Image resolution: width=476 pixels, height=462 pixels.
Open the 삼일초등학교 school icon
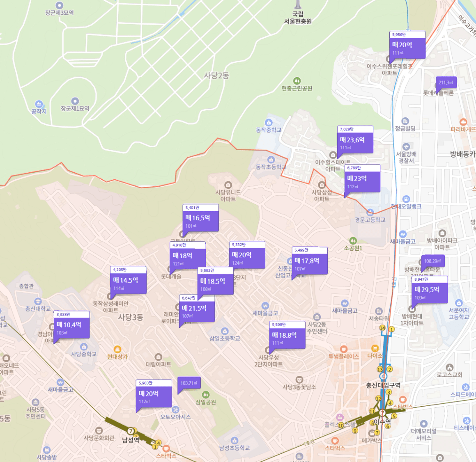pyautogui.click(x=225, y=331)
